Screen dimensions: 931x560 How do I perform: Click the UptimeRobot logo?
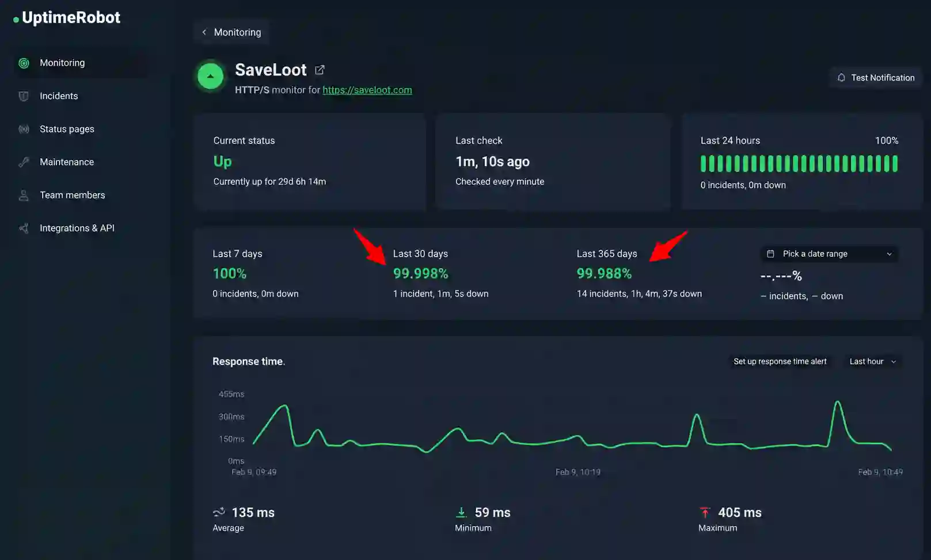pos(67,18)
